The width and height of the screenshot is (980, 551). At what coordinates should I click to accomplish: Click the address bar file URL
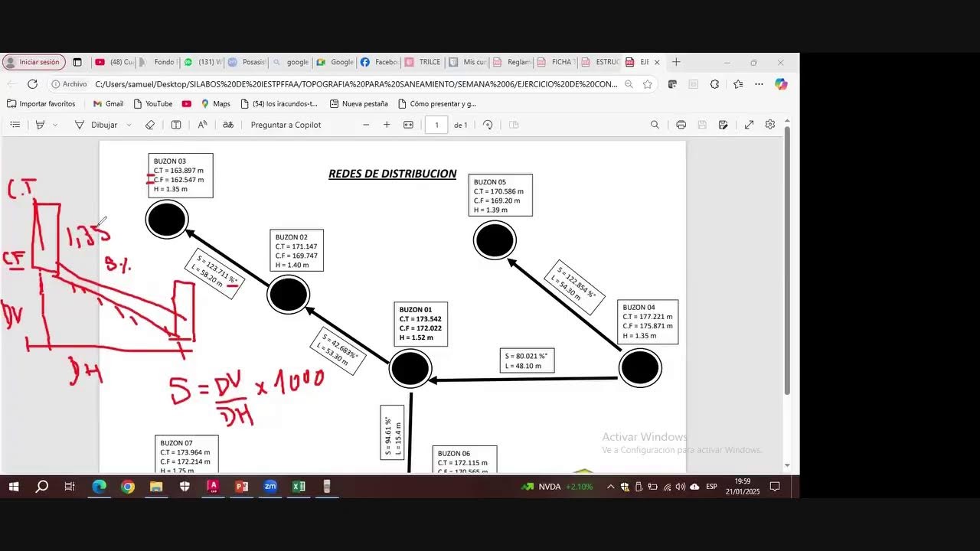tap(356, 84)
